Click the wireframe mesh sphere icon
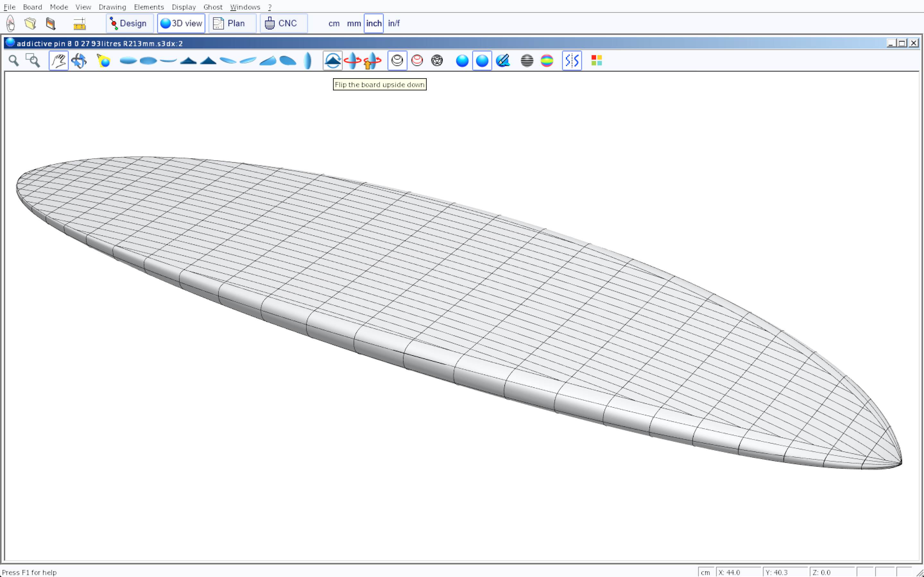This screenshot has height=577, width=924. coord(437,61)
